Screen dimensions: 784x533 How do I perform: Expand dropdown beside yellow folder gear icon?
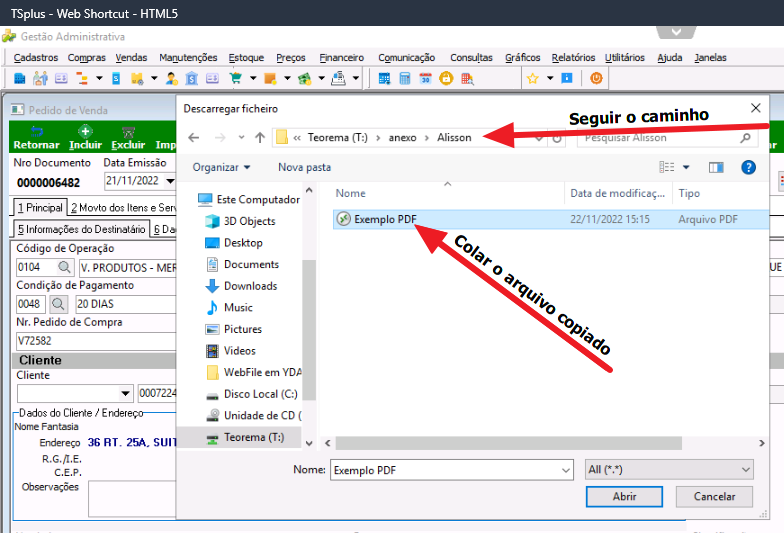(154, 78)
